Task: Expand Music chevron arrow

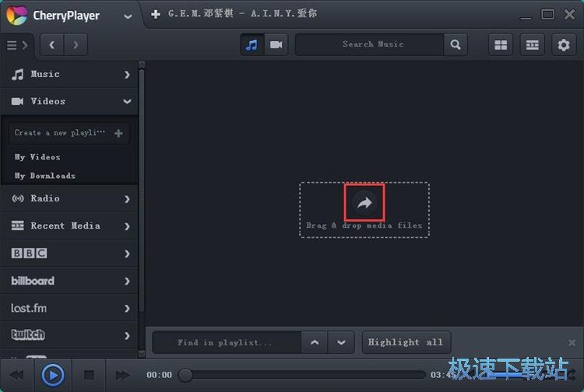Action: click(x=127, y=75)
